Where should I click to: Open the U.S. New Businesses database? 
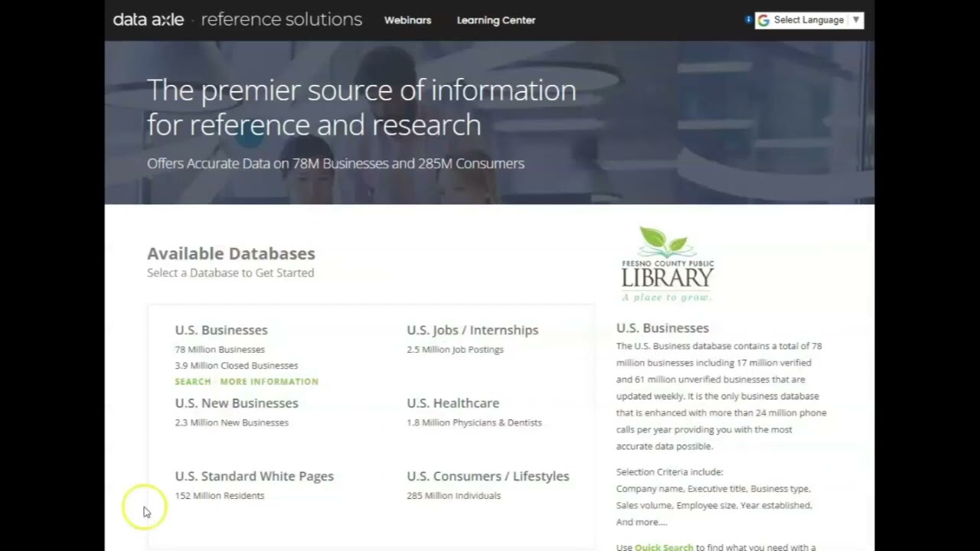pos(237,403)
